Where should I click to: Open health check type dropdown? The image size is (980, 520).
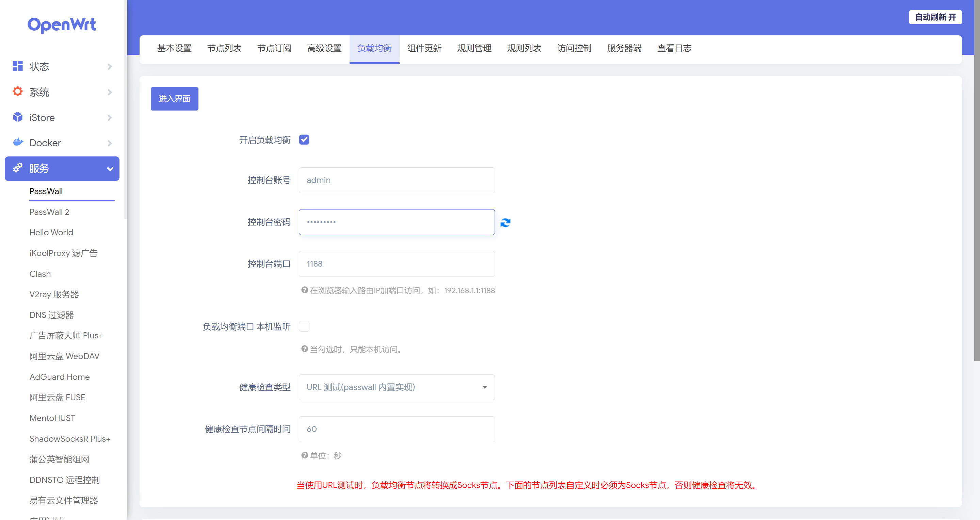coord(397,387)
